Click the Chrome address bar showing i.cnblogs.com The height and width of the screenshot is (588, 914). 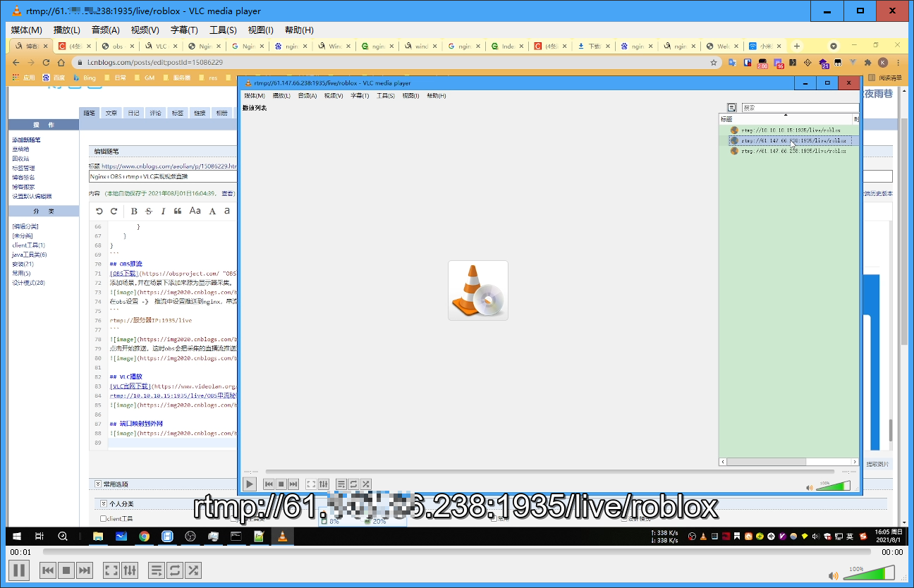[395, 62]
